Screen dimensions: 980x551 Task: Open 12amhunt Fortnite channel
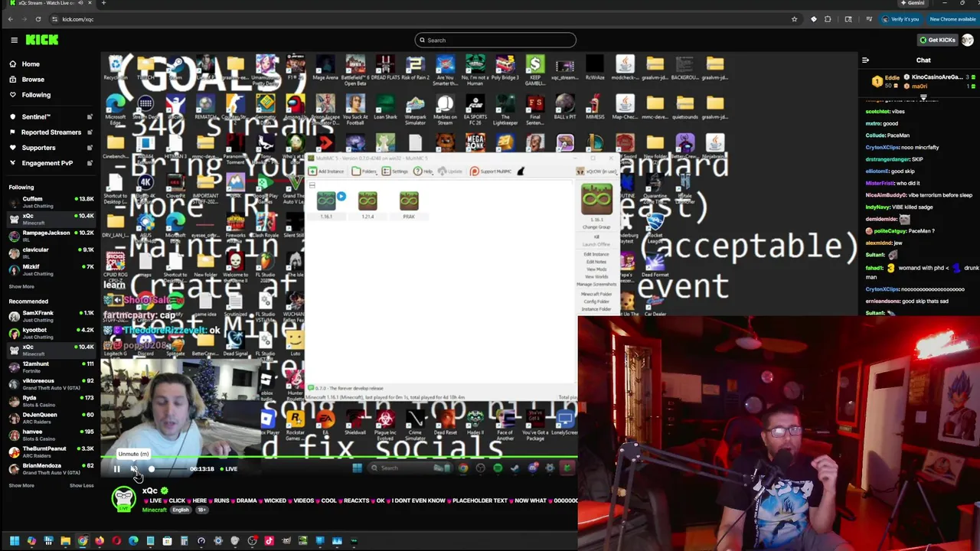[x=51, y=367]
